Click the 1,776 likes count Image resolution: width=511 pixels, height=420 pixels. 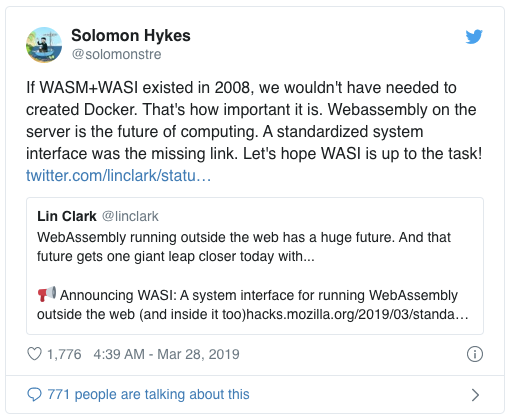pyautogui.click(x=64, y=354)
